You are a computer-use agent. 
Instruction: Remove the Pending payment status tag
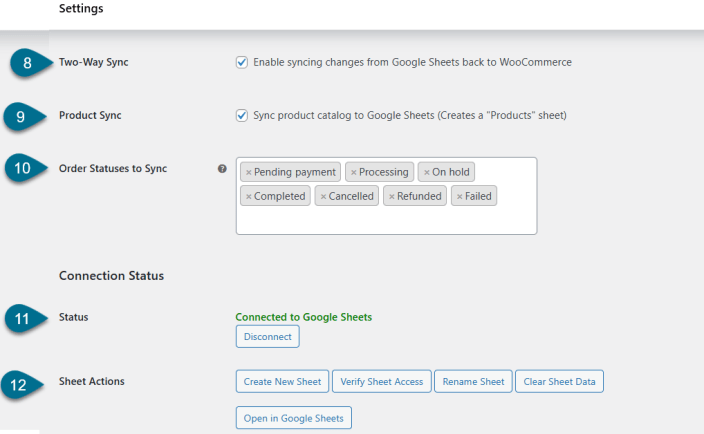[248, 173]
